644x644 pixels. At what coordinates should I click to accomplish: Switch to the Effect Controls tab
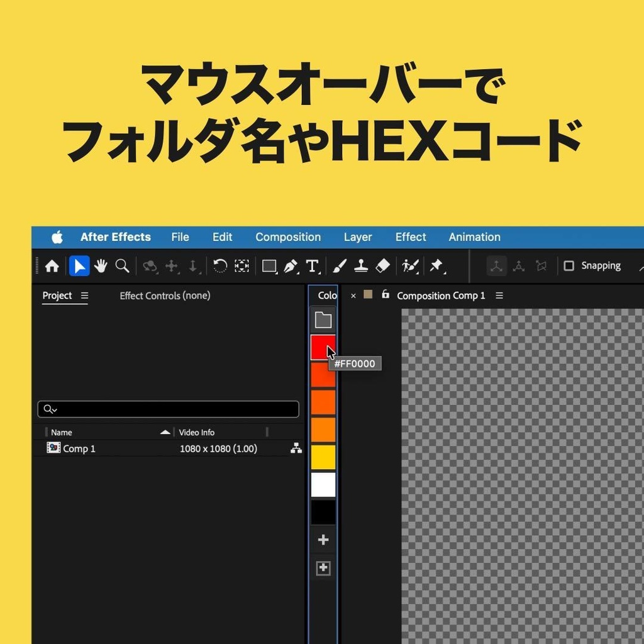[x=164, y=296]
